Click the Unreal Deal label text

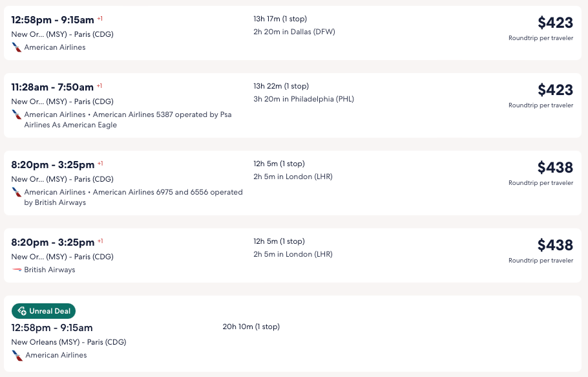pyautogui.click(x=50, y=311)
